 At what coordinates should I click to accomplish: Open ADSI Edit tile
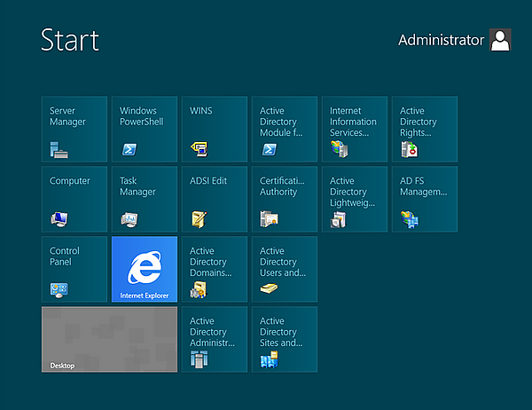pos(214,199)
